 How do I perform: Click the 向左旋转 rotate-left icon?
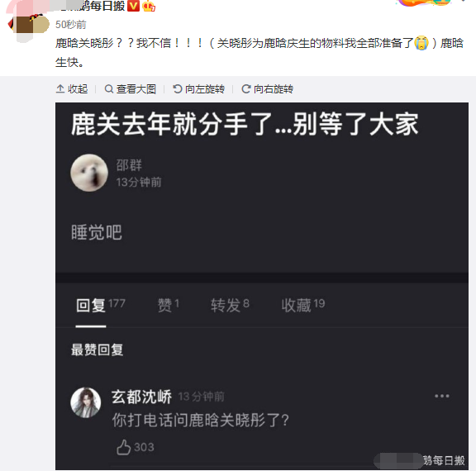pyautogui.click(x=178, y=89)
